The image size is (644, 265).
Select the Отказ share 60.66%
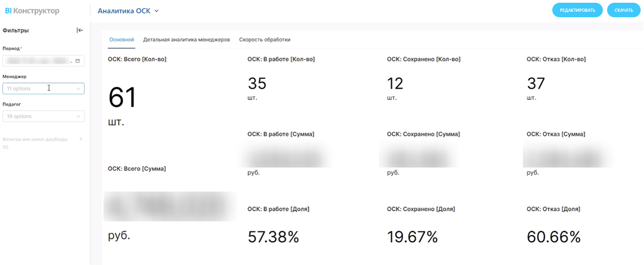click(x=554, y=237)
